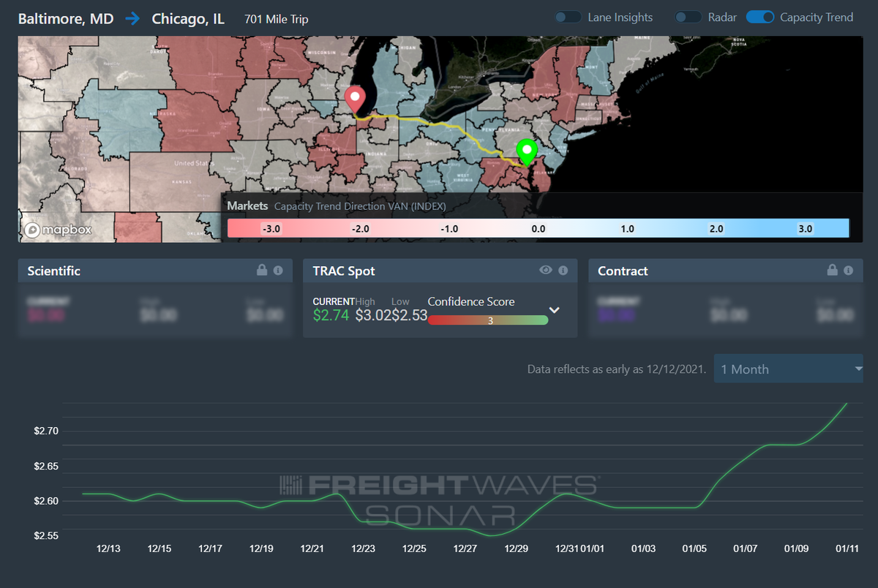
Task: Click the 701 Mile Trip text
Action: 277,19
